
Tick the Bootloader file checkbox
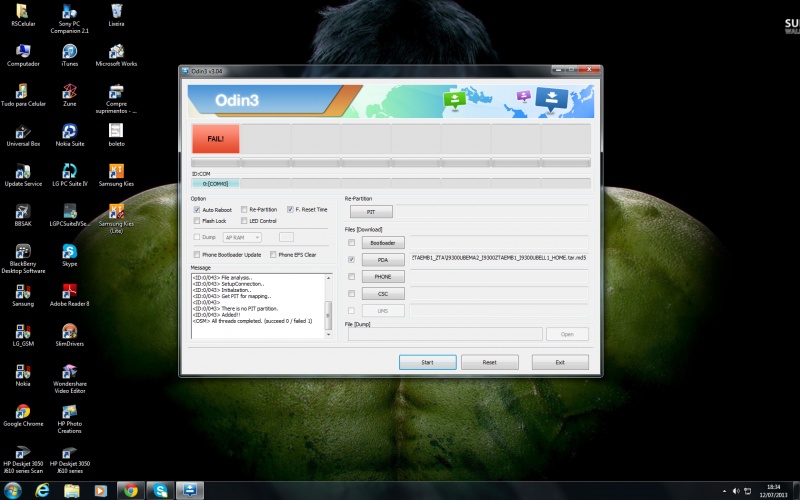(351, 242)
